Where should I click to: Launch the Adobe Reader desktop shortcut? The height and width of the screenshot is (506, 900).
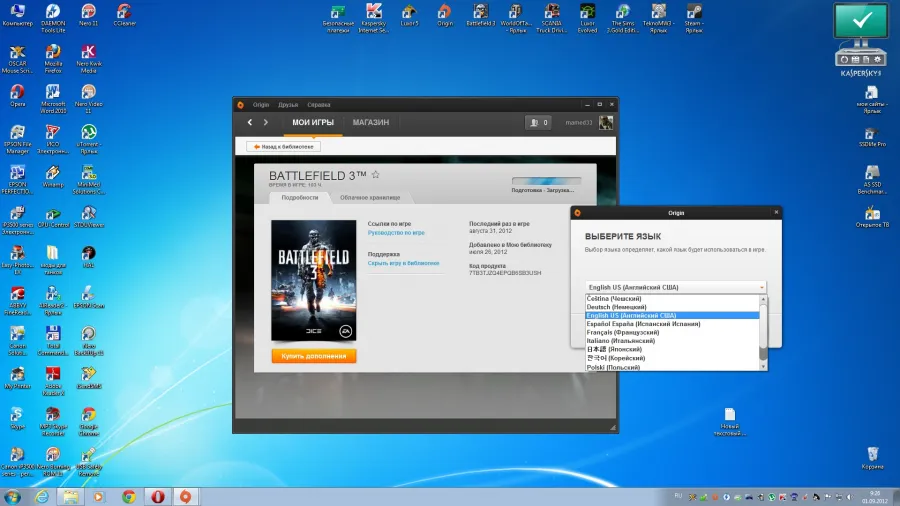pyautogui.click(x=53, y=381)
